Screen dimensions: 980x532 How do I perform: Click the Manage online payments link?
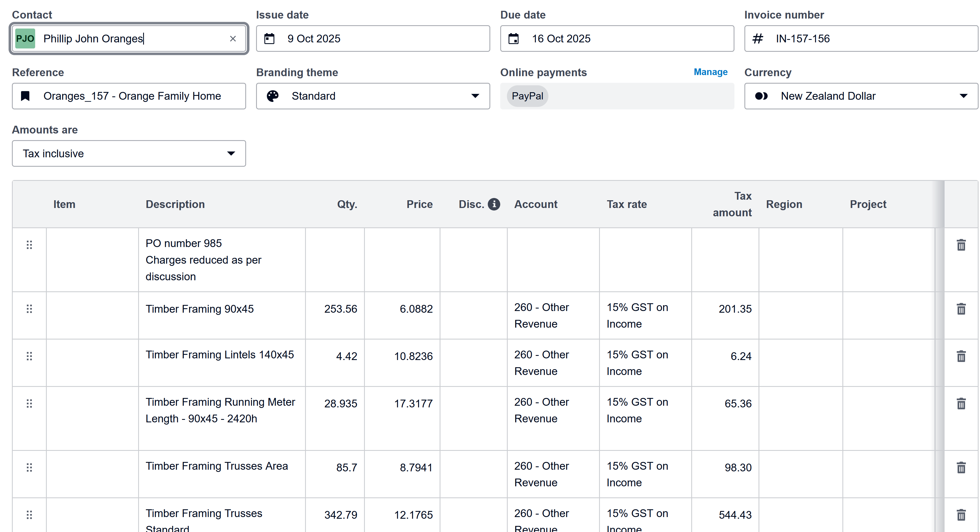point(710,72)
